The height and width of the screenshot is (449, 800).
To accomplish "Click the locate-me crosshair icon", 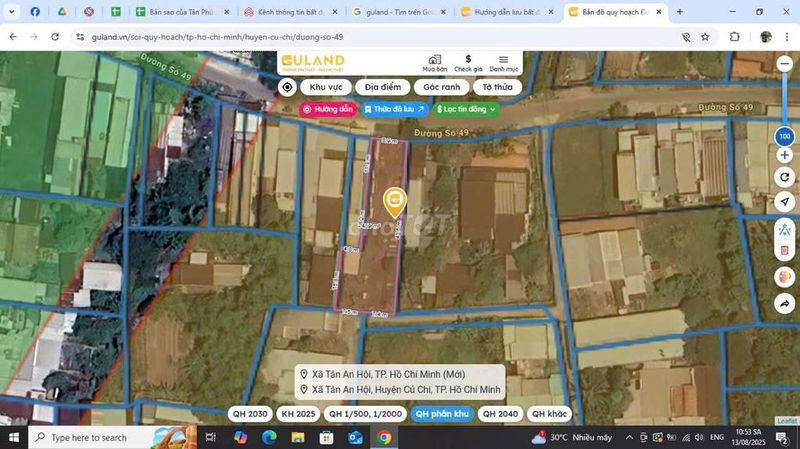I will 287,87.
